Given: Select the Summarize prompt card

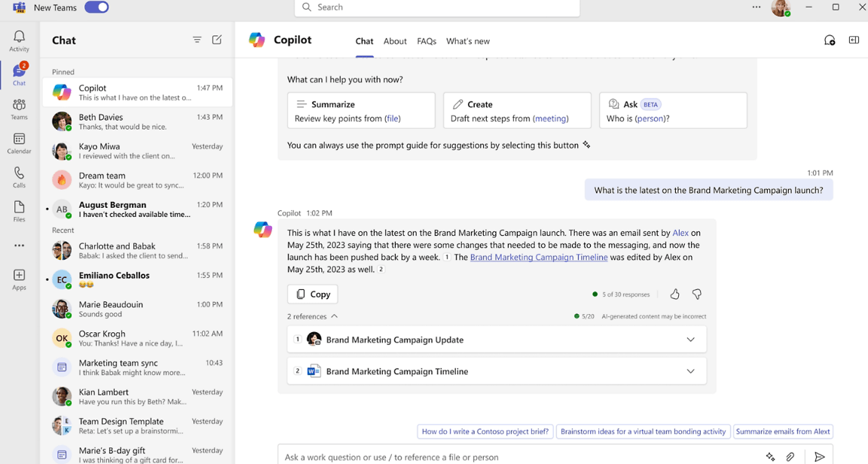Looking at the screenshot, I should tap(361, 110).
